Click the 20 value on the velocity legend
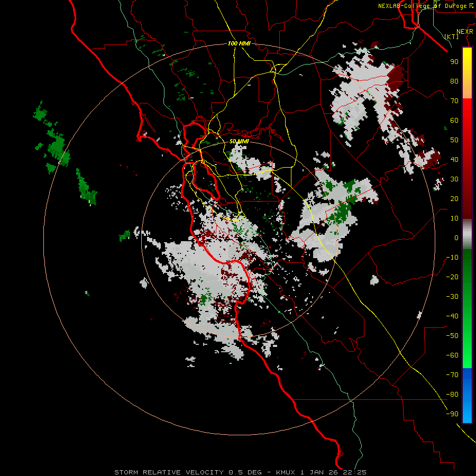476x476 pixels. coord(454,199)
